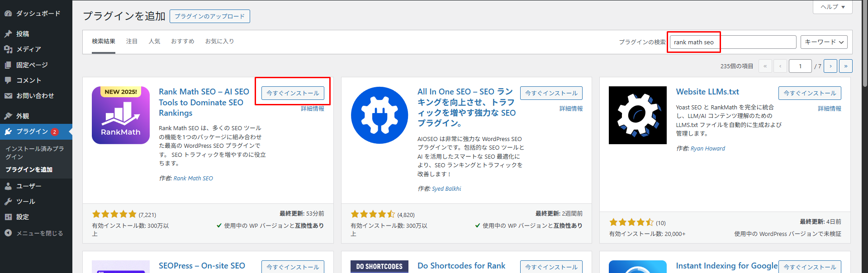Image resolution: width=868 pixels, height=273 pixels.
Task: Install Do Shortcodes for Rank plugin now
Action: [x=551, y=267]
